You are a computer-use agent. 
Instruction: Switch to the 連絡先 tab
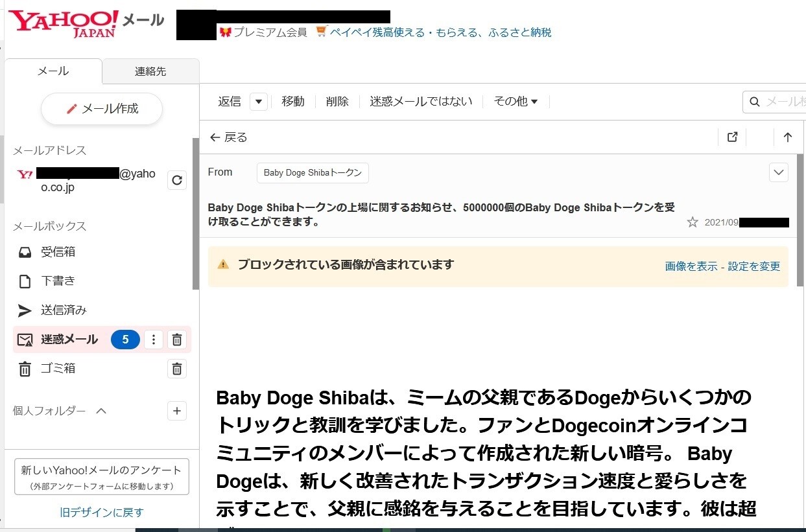[150, 71]
